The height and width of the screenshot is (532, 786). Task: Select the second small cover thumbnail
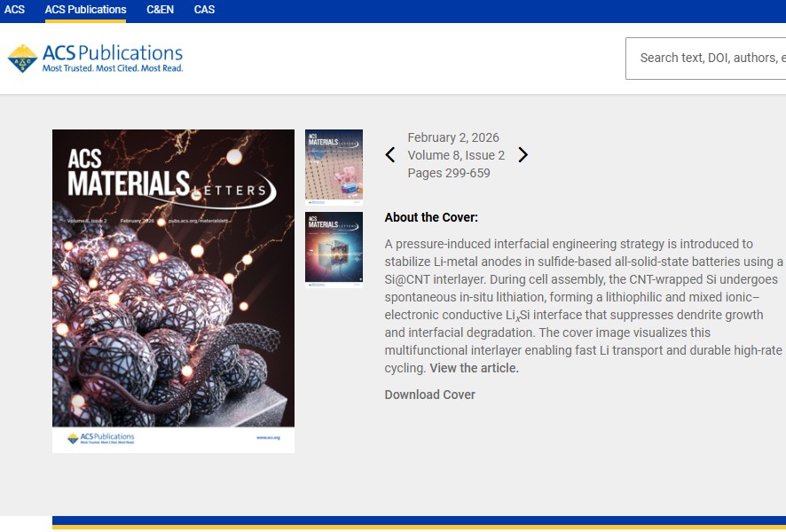pyautogui.click(x=334, y=249)
